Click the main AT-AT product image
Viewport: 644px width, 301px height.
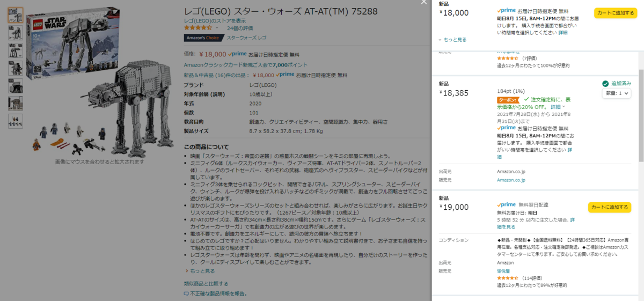tap(99, 83)
